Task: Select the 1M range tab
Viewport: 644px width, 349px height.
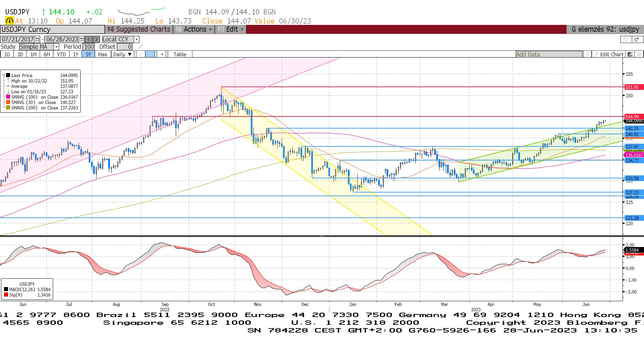Action: pyautogui.click(x=33, y=54)
